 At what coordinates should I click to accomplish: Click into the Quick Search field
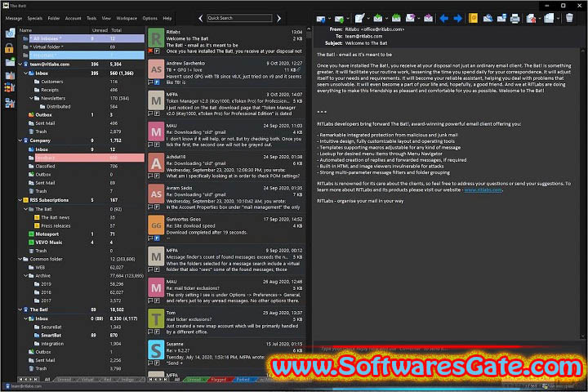click(x=239, y=18)
